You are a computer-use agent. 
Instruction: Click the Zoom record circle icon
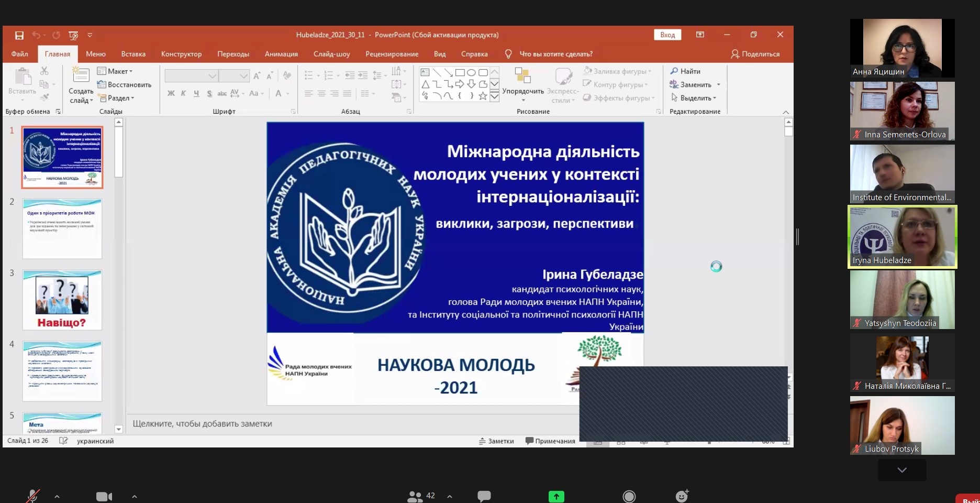coord(629,496)
